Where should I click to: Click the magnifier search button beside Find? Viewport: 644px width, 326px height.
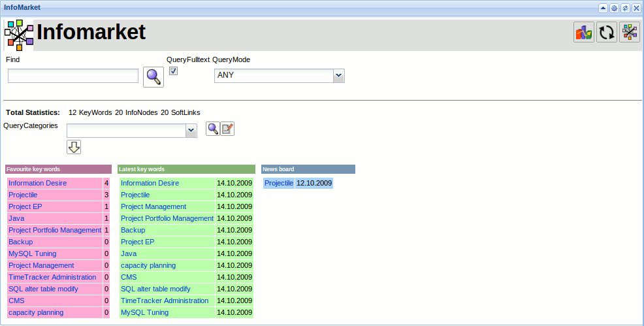pos(153,77)
